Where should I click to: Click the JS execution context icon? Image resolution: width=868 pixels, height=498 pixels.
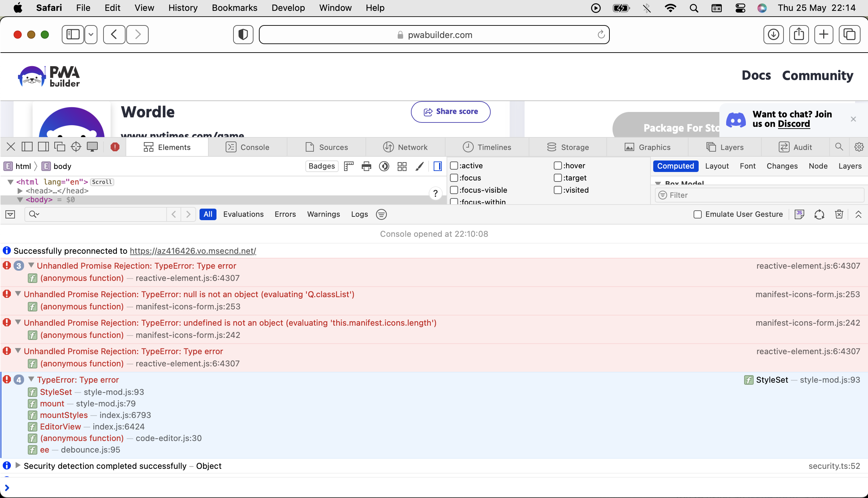[799, 214]
